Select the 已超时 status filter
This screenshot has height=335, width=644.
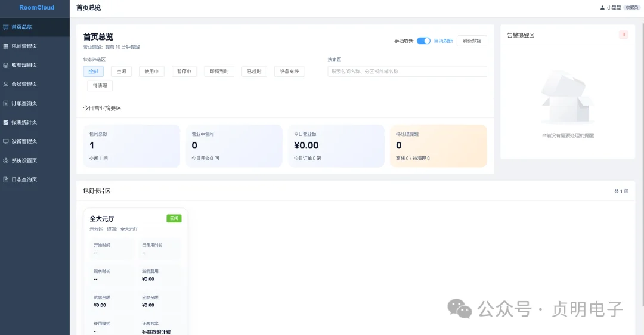click(254, 72)
